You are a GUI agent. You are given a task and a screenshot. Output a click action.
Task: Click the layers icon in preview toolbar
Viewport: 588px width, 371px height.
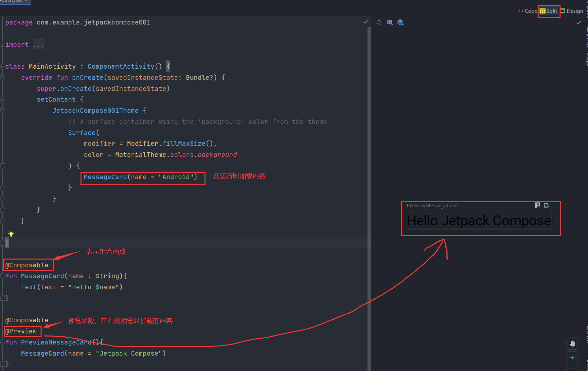tap(400, 22)
